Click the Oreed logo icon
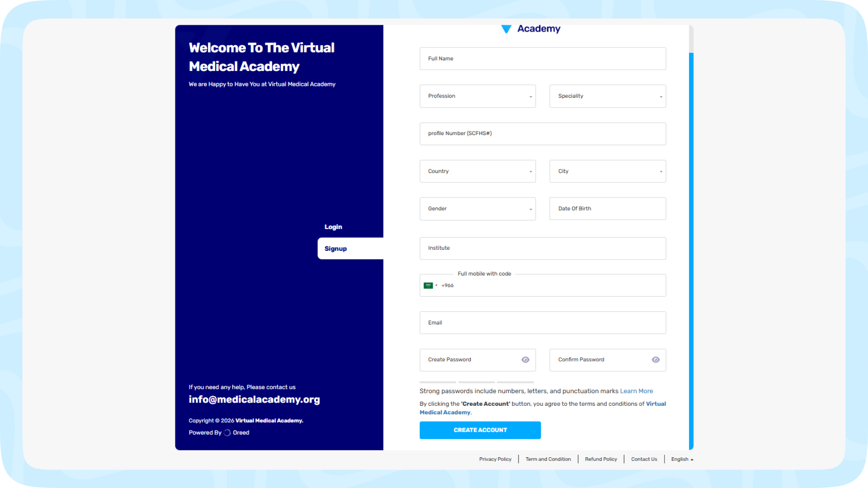Image resolution: width=868 pixels, height=488 pixels. 227,433
